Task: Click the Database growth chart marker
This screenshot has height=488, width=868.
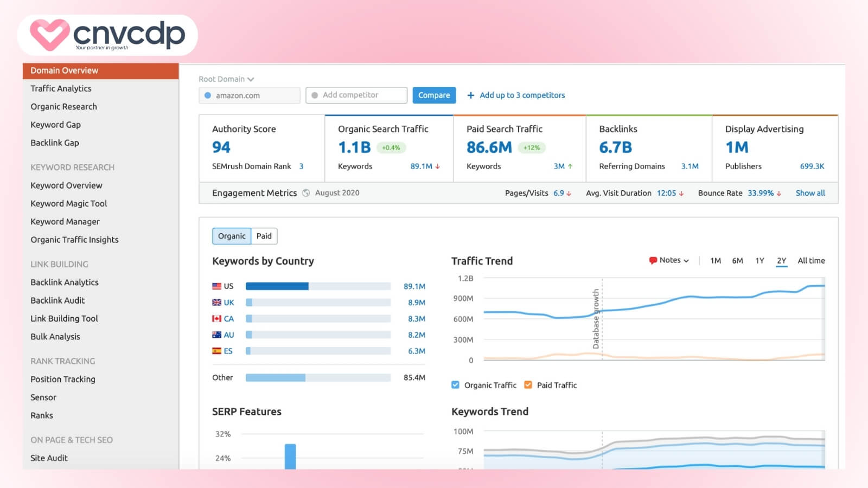Action: pos(596,319)
